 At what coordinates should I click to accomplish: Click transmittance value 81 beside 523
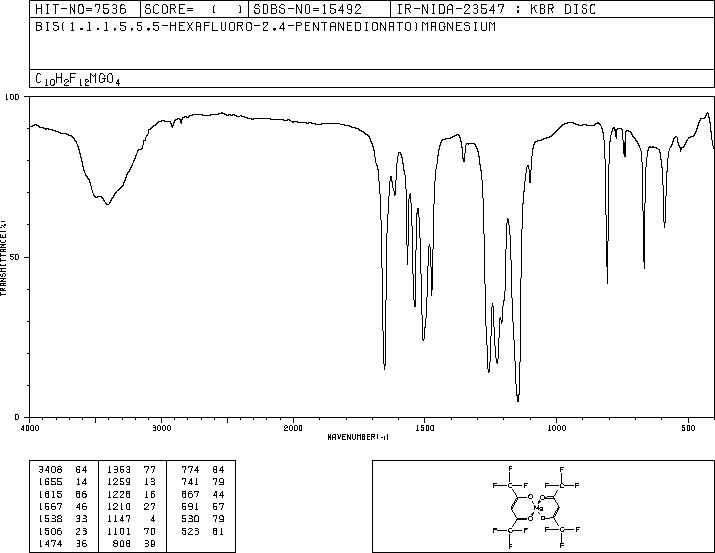(218, 531)
